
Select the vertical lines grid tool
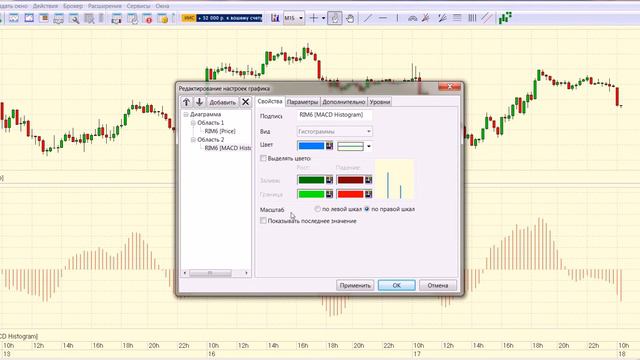pyautogui.click(x=472, y=18)
